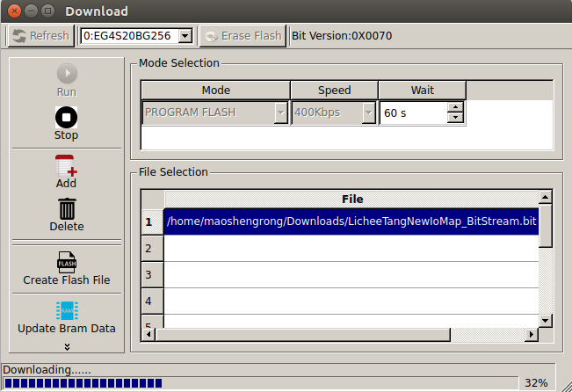Click the Refresh button in toolbar
Image resolution: width=572 pixels, height=392 pixels.
[x=40, y=36]
